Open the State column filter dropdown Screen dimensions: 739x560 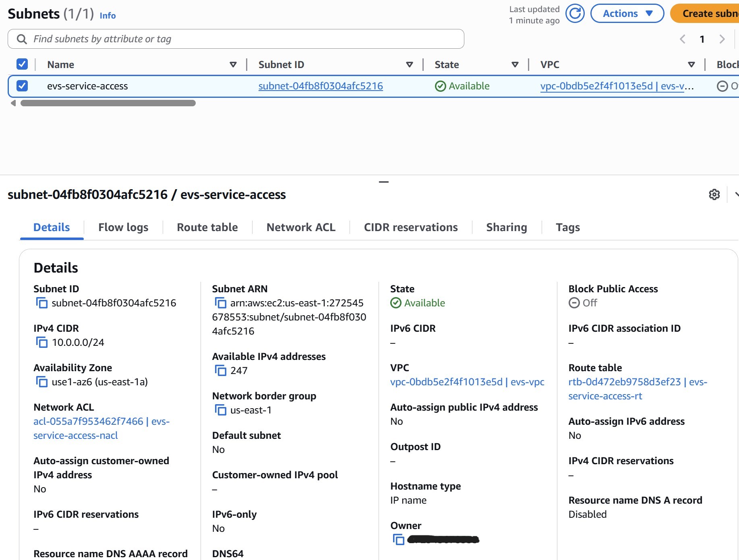coord(515,64)
